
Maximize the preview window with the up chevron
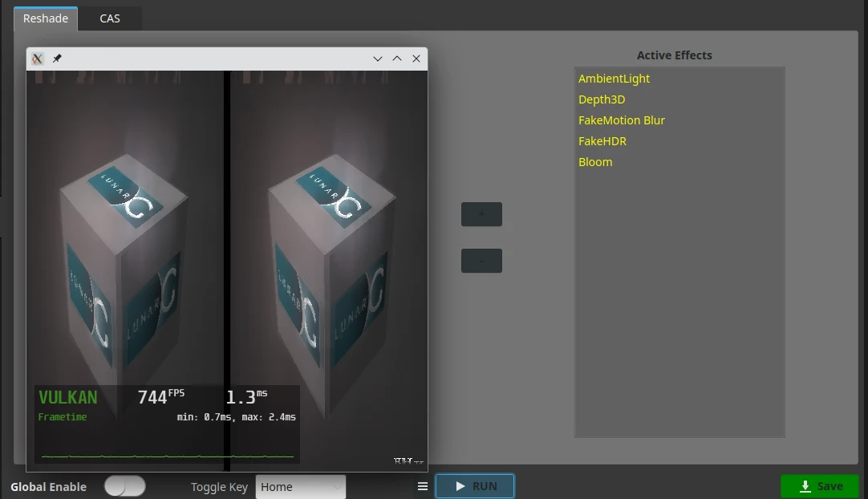[397, 59]
